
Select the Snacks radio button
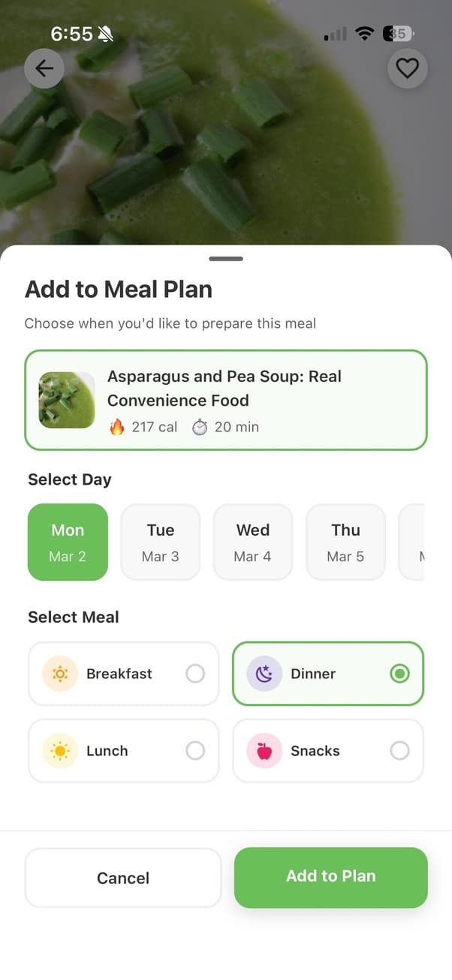(399, 750)
